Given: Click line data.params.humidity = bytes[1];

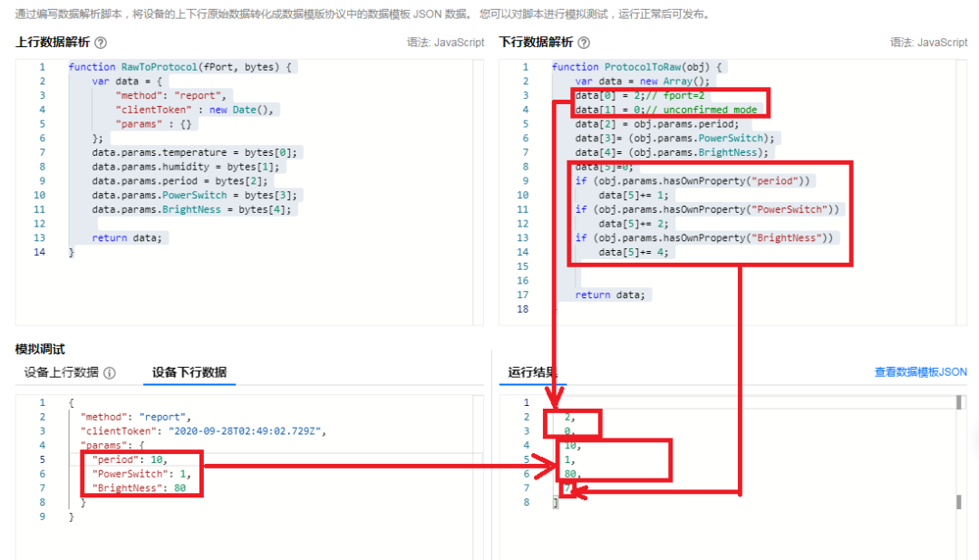Looking at the screenshot, I should (x=186, y=167).
